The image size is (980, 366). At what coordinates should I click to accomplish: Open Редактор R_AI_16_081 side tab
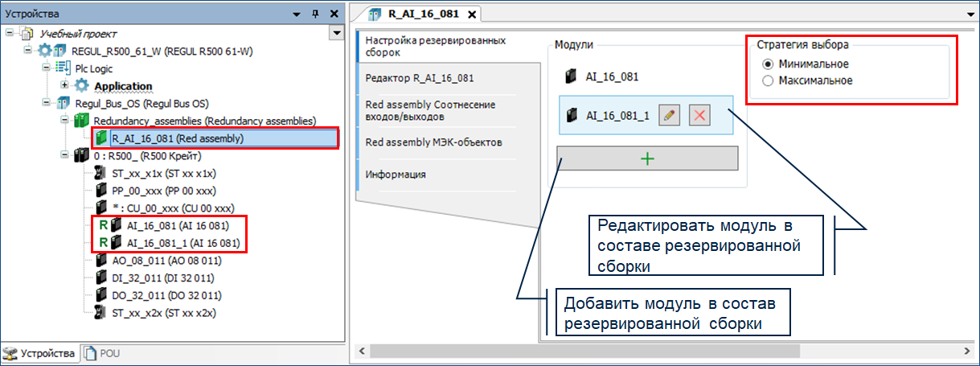[419, 78]
